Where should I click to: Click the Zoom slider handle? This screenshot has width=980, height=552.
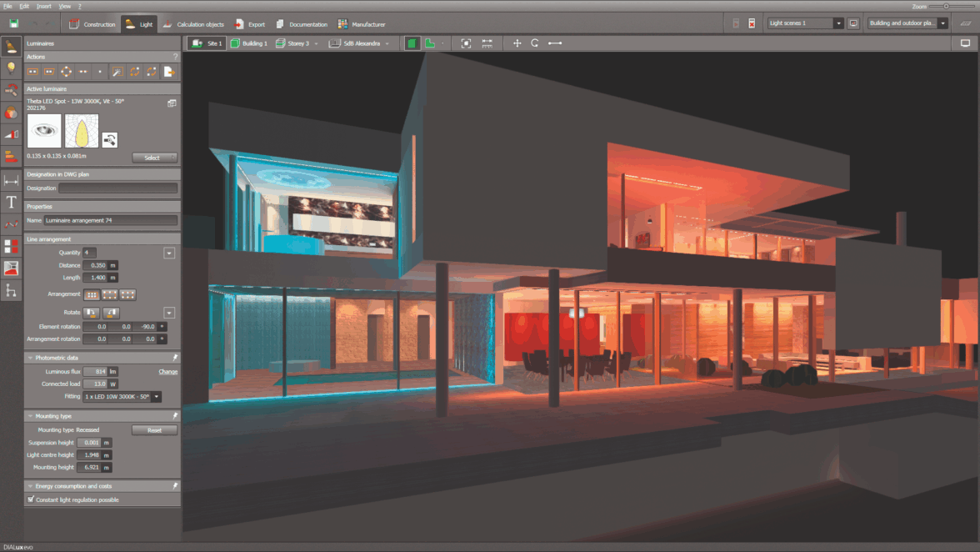click(x=946, y=6)
